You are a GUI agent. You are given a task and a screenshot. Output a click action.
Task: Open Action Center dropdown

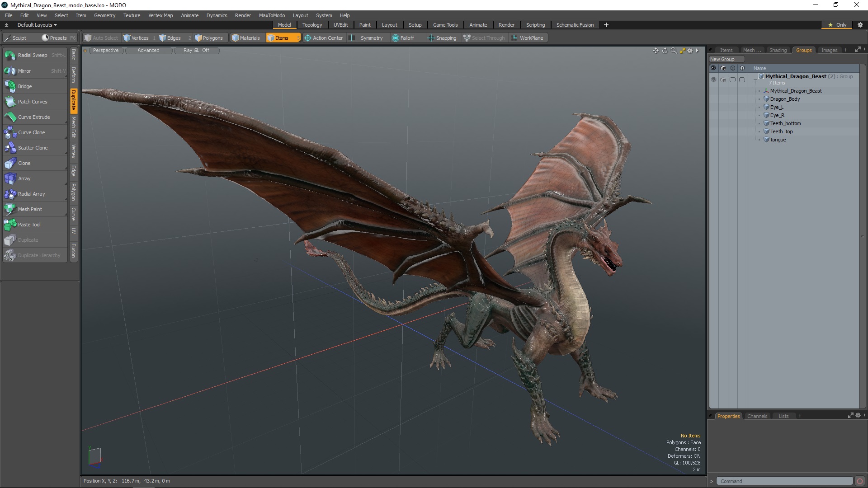click(324, 38)
